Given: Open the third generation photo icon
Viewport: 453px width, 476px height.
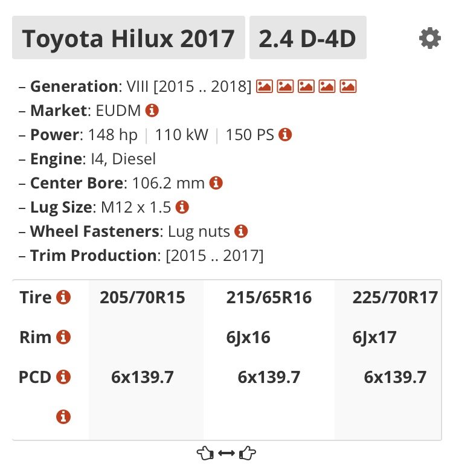Looking at the screenshot, I should (306, 86).
